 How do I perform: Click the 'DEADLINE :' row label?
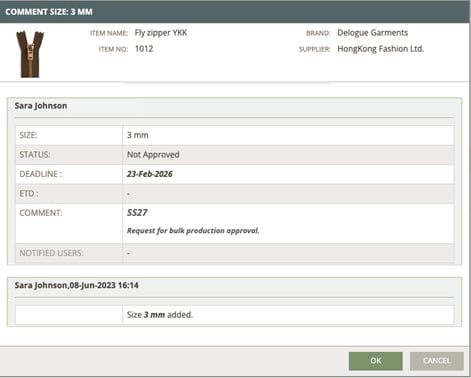(41, 174)
